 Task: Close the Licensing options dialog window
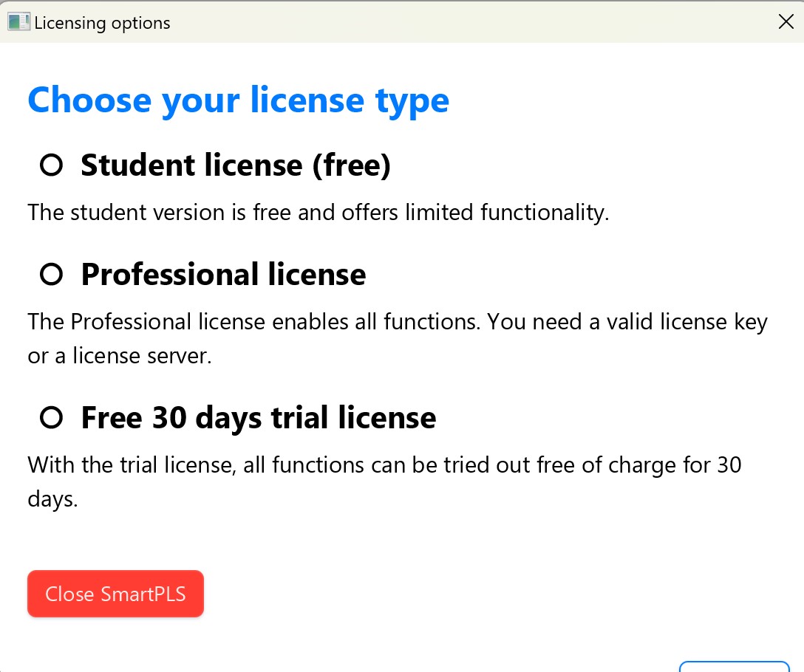[786, 22]
